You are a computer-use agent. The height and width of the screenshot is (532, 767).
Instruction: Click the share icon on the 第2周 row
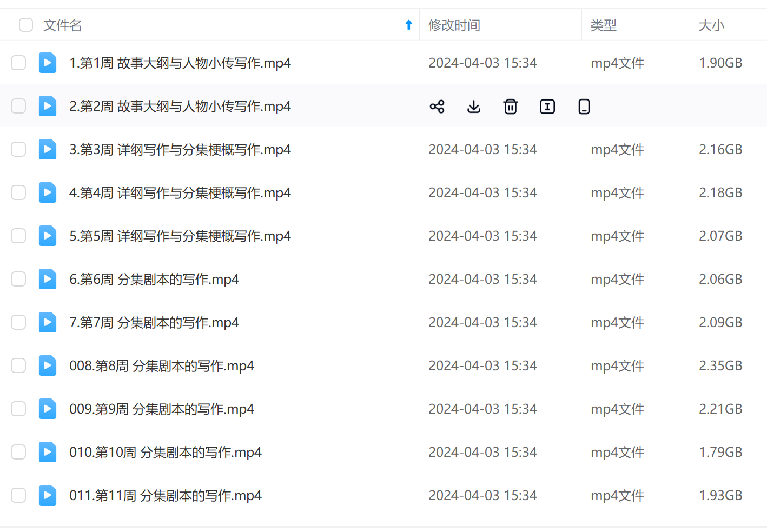[x=437, y=107]
